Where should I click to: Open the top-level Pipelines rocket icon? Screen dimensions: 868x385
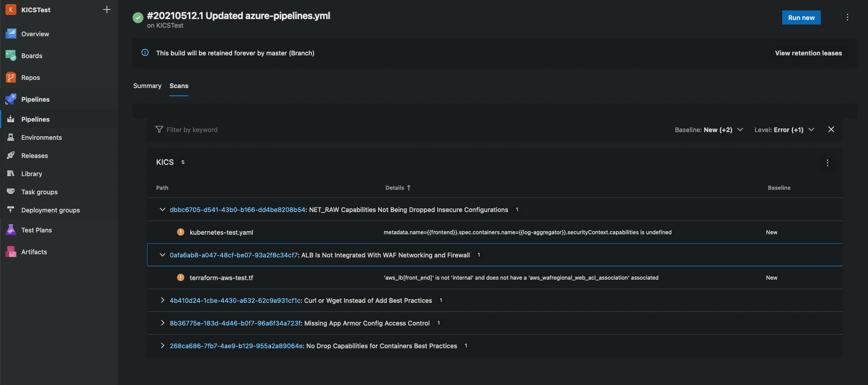pyautogui.click(x=11, y=99)
